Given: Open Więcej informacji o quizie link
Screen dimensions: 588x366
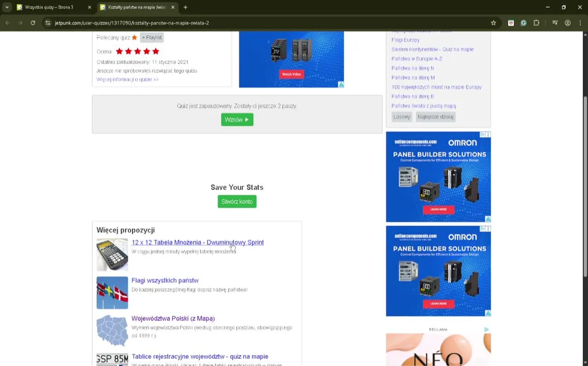Looking at the screenshot, I should (x=128, y=79).
